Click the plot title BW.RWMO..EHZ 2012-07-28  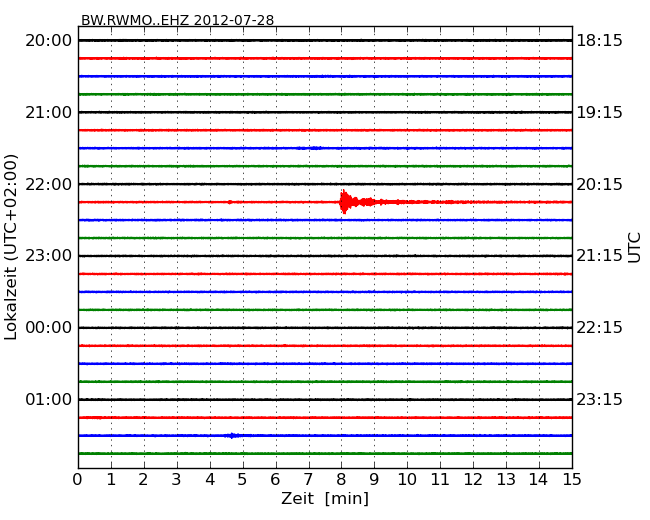(177, 20)
